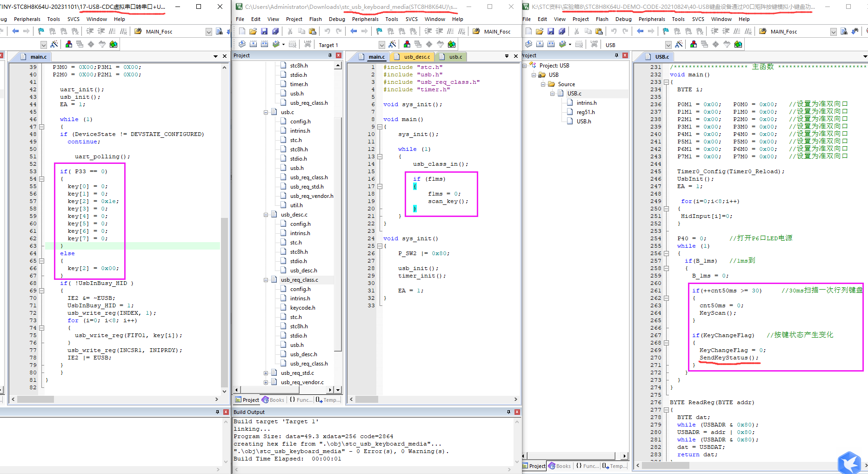Toggle the auto-hide pin on the middle Project panel

point(330,55)
